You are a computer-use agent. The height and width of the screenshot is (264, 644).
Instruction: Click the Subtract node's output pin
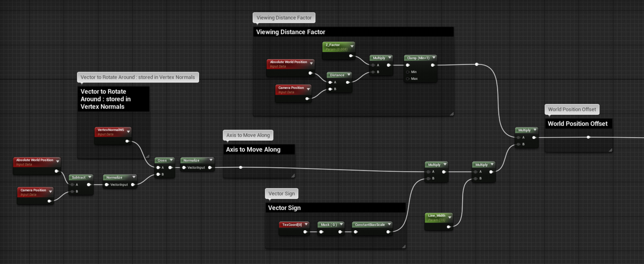tap(89, 185)
